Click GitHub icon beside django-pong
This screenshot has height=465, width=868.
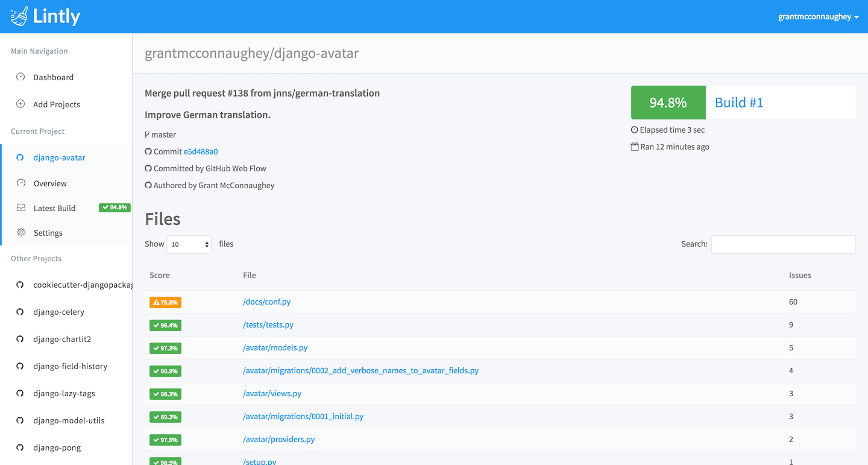click(20, 448)
